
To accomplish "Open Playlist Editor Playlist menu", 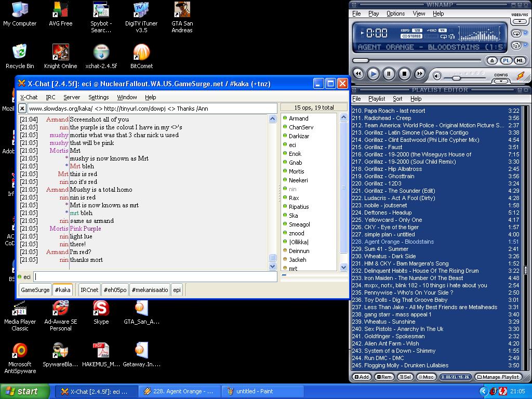I will click(377, 99).
